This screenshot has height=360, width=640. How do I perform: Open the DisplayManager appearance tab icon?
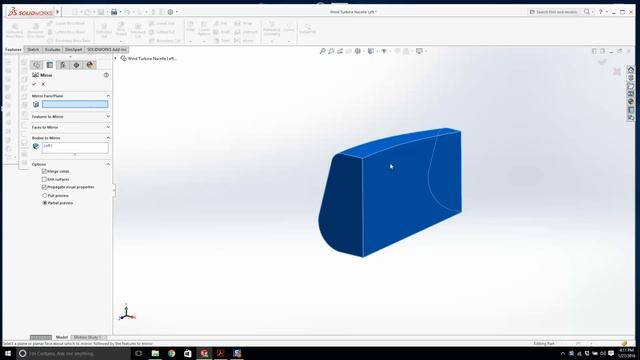click(90, 65)
